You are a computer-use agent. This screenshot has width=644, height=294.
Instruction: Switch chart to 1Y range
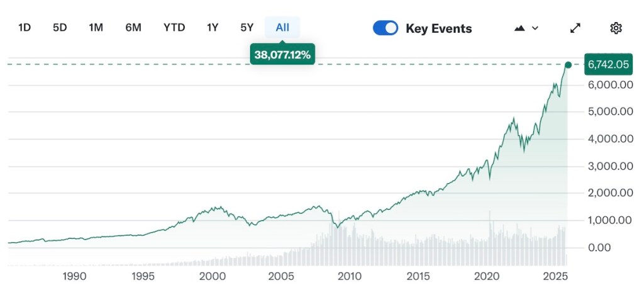[x=213, y=27]
